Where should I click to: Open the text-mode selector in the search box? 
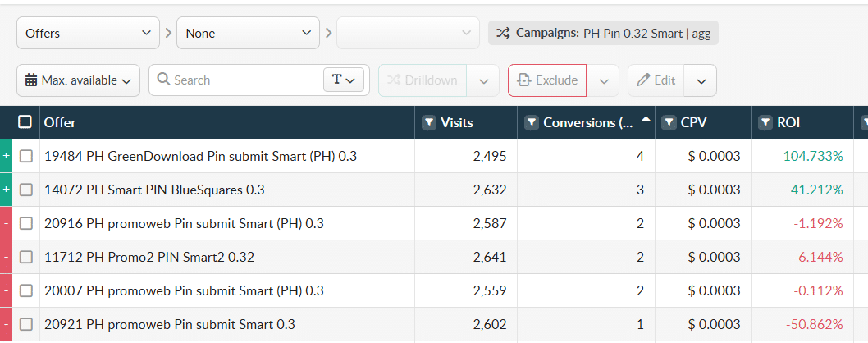tap(343, 80)
